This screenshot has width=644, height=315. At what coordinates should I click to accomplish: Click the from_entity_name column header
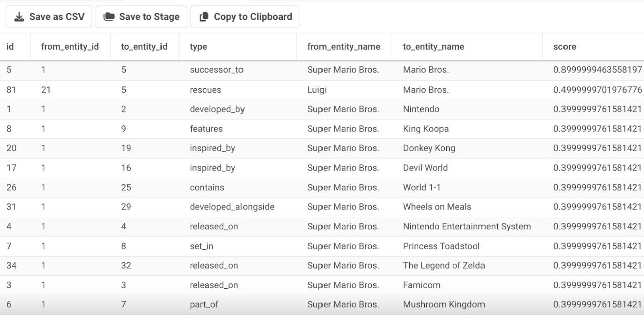[344, 47]
